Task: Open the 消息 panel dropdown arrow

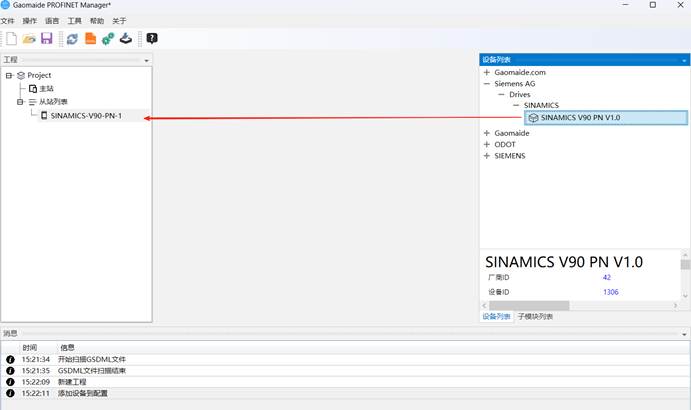Action: (x=684, y=334)
